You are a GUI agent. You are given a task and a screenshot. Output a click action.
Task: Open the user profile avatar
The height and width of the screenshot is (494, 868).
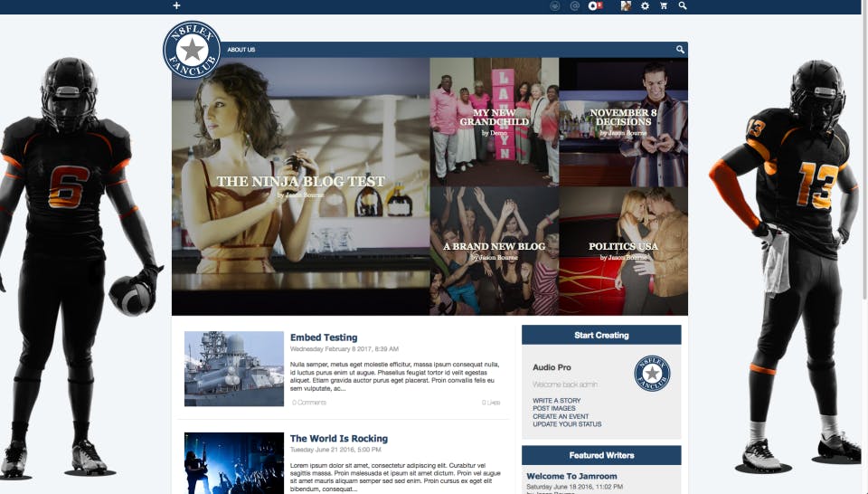[626, 5]
